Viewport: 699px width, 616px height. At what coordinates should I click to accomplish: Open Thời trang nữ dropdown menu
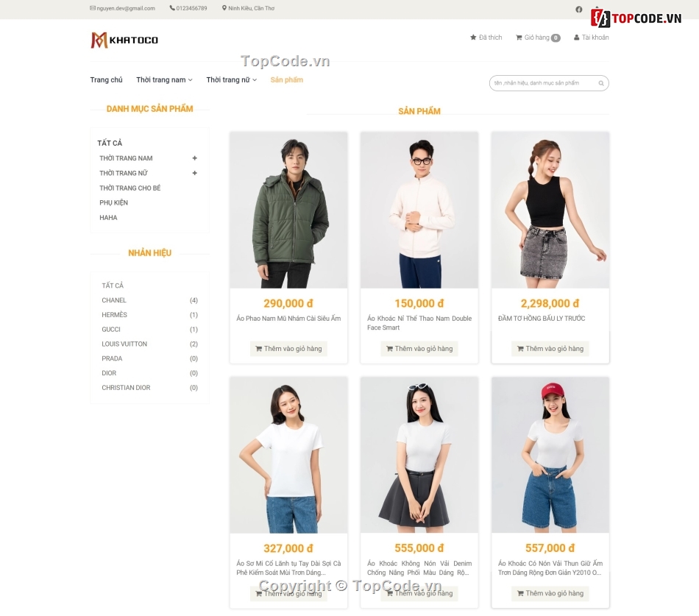231,79
